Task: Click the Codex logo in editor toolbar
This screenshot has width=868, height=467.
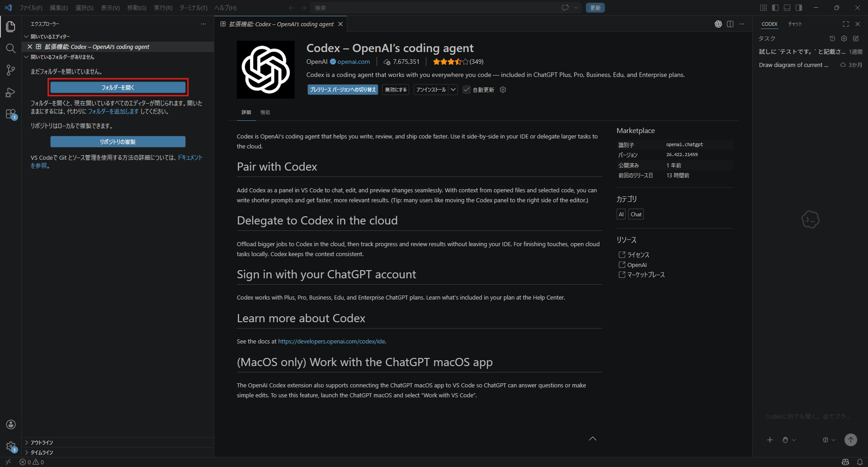Action: [718, 24]
